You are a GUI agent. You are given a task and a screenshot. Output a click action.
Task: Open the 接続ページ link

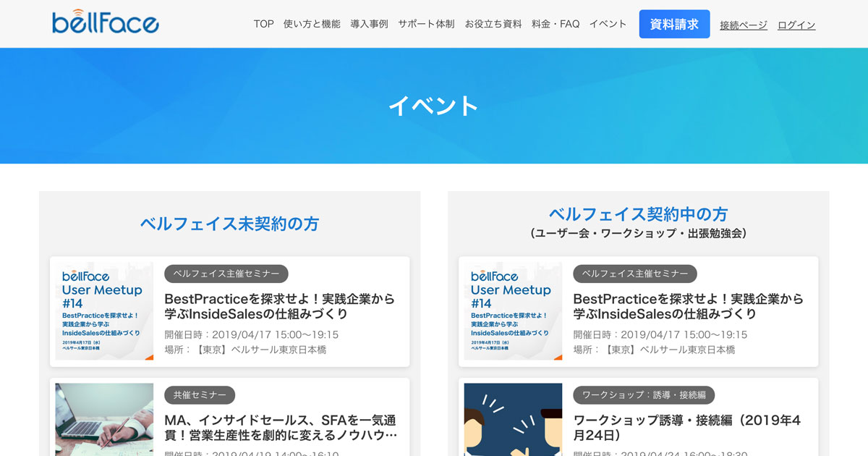pyautogui.click(x=744, y=25)
